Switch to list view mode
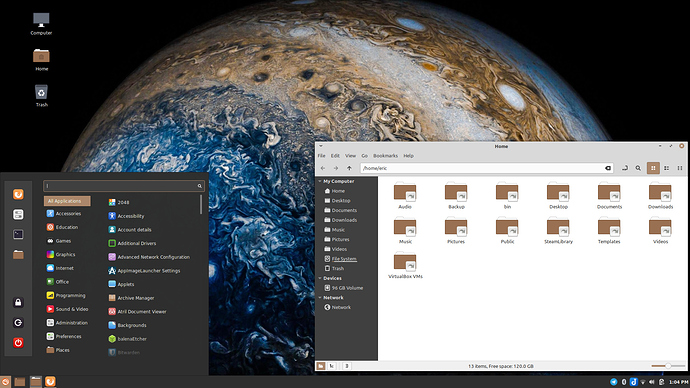This screenshot has width=690, height=388. coord(667,168)
